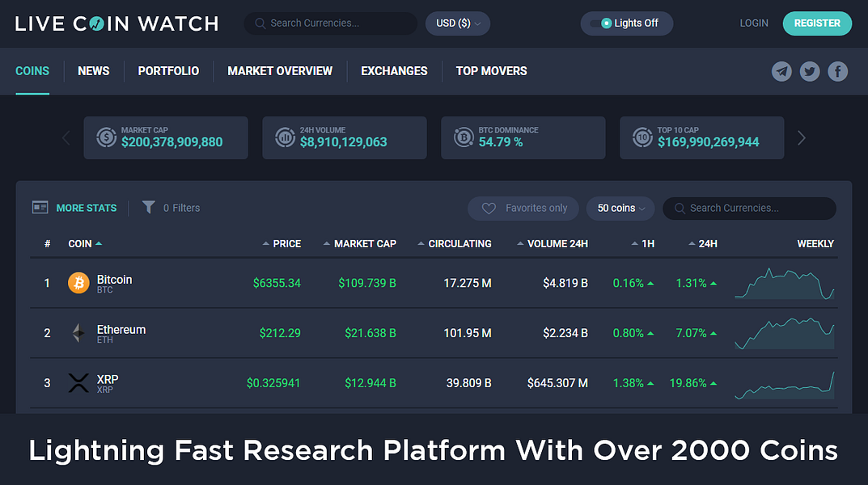Image resolution: width=868 pixels, height=485 pixels.
Task: Click the market cap value $200,378,909,880
Action: [x=172, y=142]
